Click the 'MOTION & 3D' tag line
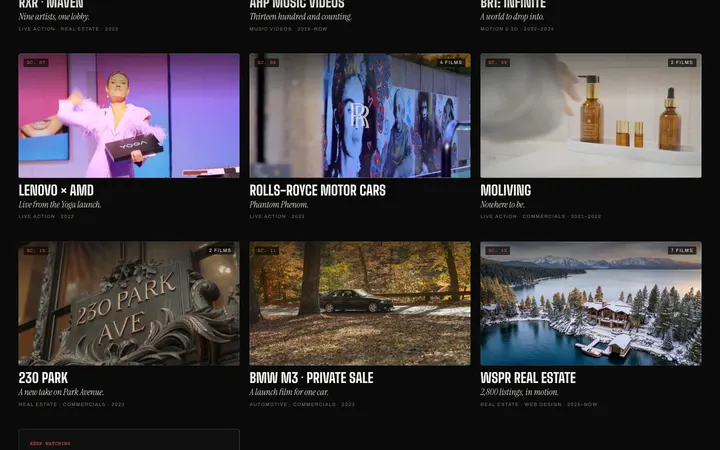 tap(517, 29)
